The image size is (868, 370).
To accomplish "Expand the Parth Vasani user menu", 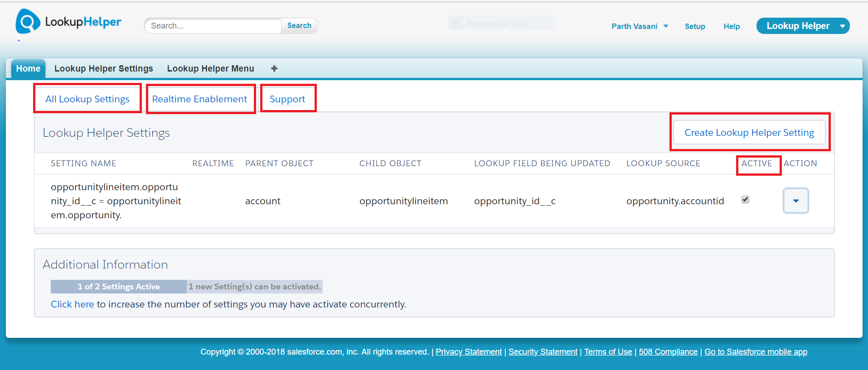I will point(640,26).
